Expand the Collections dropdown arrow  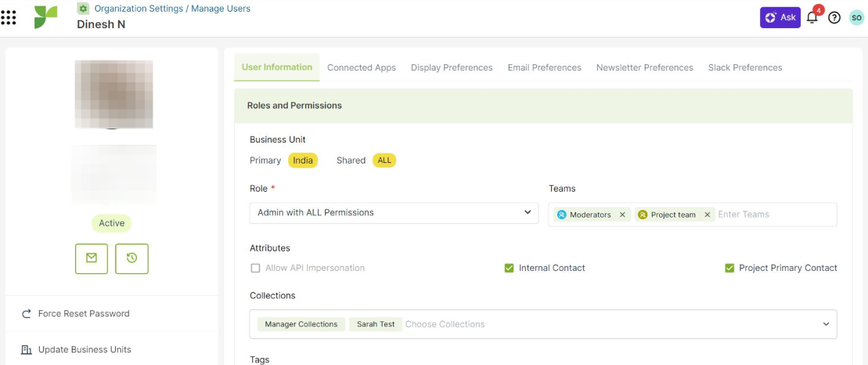click(826, 324)
